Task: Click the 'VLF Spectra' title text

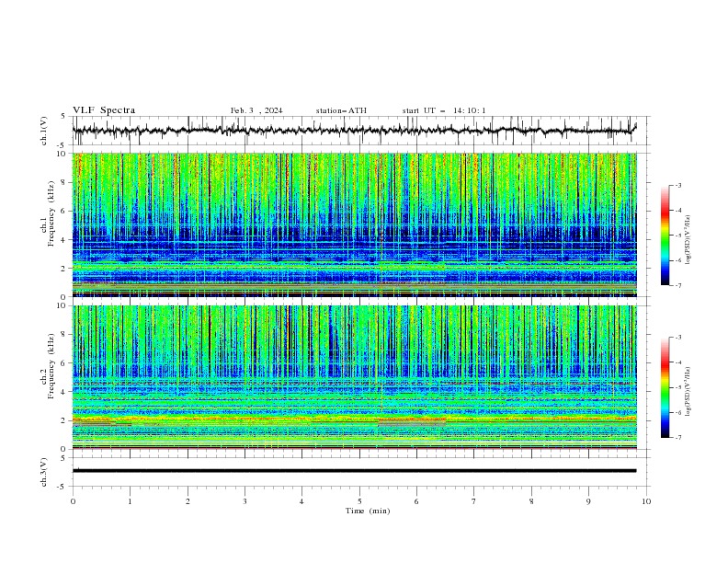Action: point(104,110)
